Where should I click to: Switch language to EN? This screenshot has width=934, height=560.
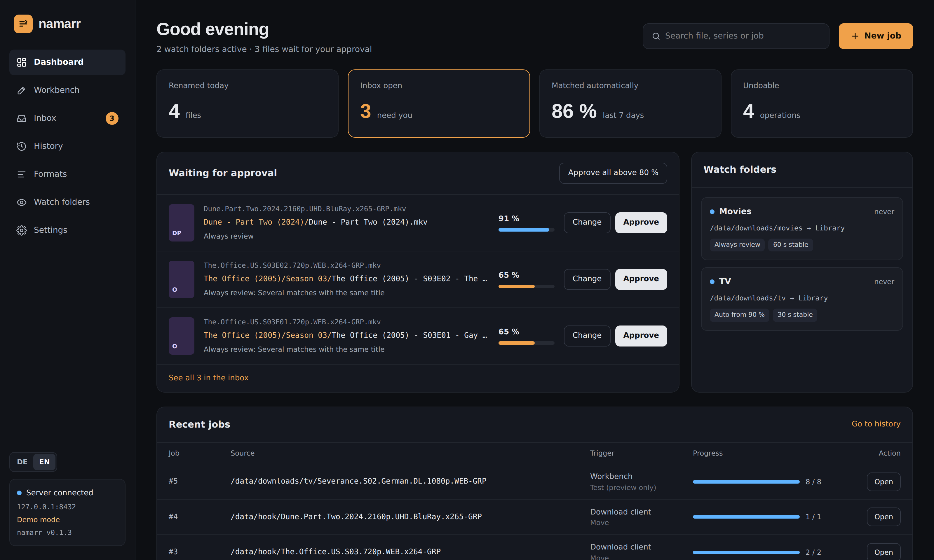pos(45,462)
